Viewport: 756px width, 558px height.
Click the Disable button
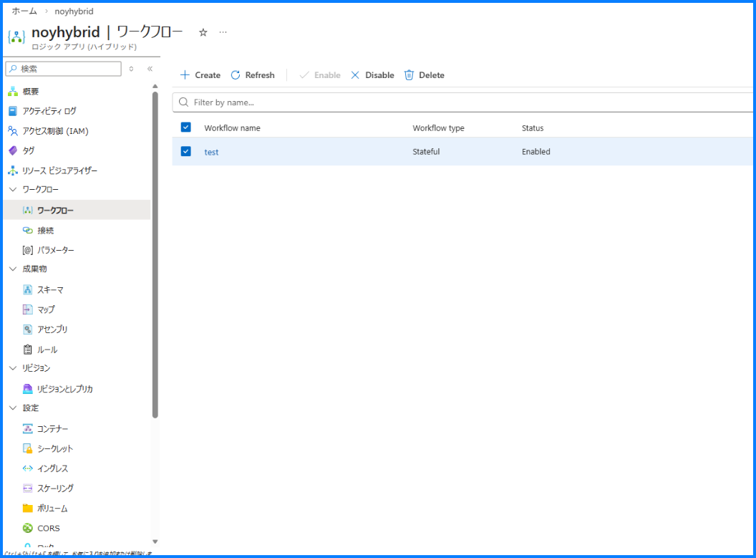(x=372, y=74)
